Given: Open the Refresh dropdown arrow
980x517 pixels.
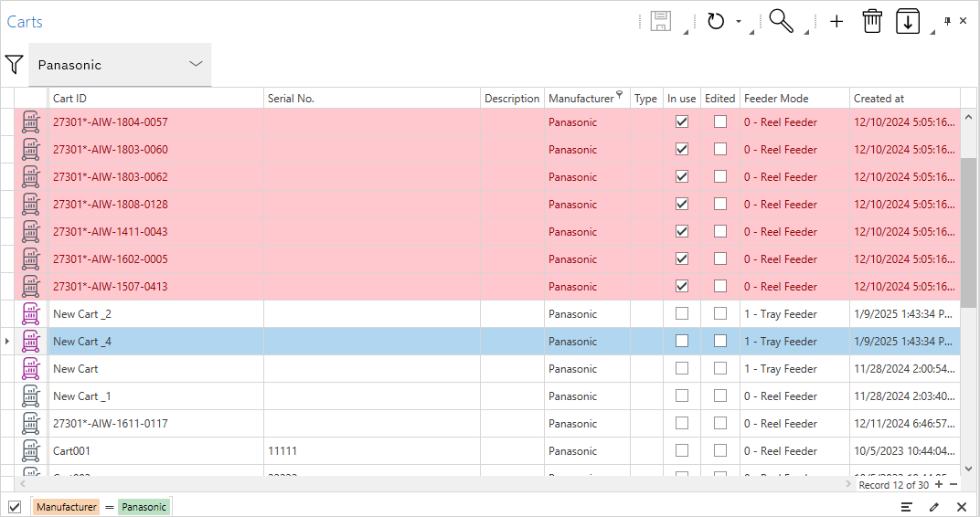Looking at the screenshot, I should point(738,21).
